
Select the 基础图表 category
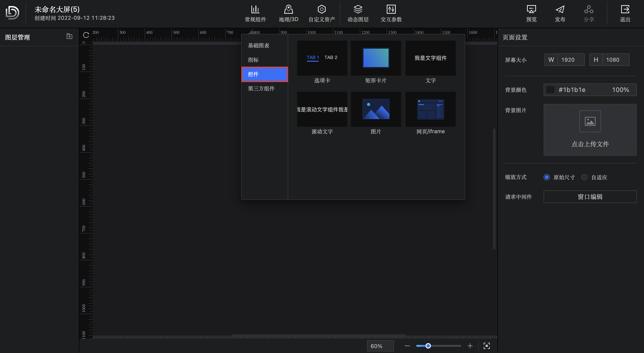click(x=259, y=45)
